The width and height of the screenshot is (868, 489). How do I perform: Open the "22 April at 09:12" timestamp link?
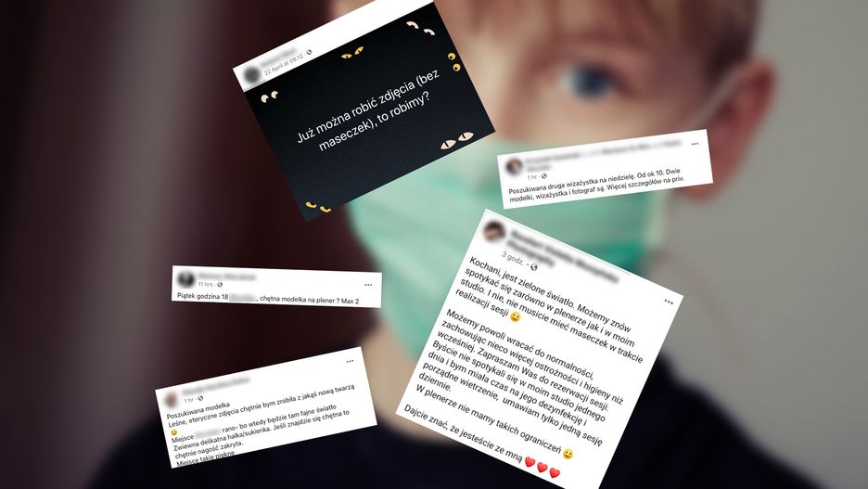pos(284,64)
